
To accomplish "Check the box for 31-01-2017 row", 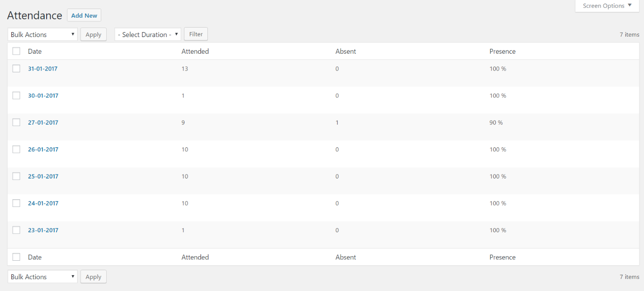I will (16, 69).
